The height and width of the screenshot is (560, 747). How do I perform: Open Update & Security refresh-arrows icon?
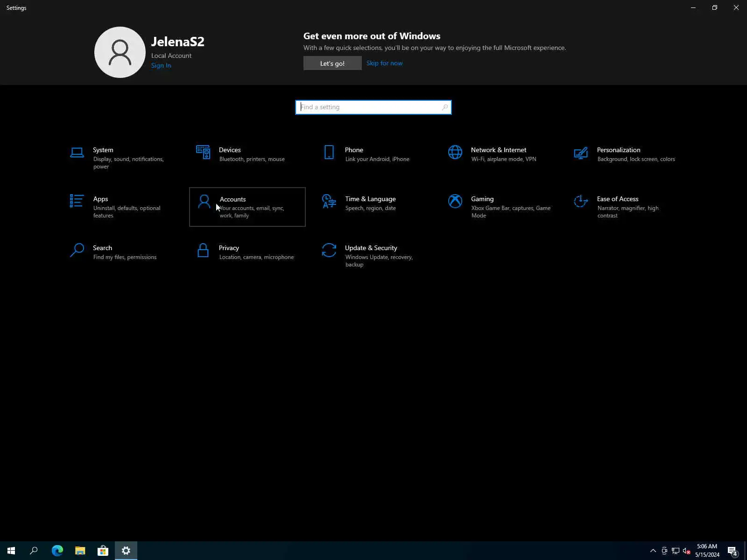[329, 250]
